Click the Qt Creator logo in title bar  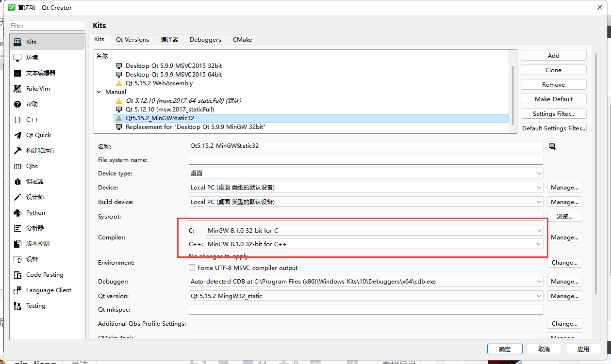(x=12, y=7)
